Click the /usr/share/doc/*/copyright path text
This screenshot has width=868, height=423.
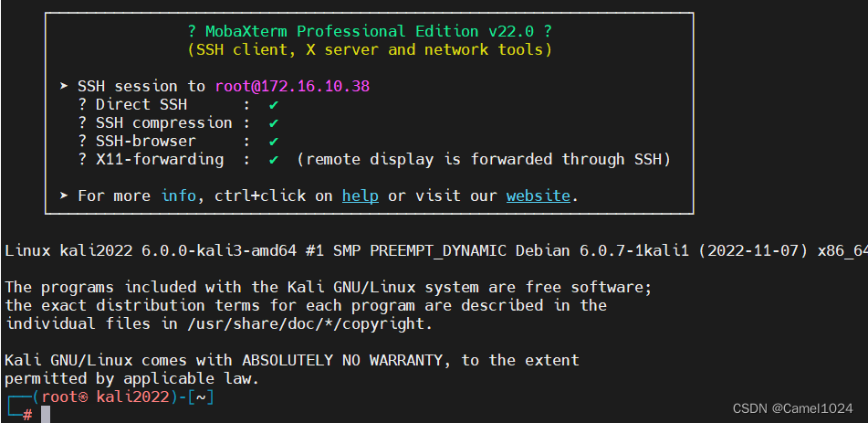coord(310,324)
